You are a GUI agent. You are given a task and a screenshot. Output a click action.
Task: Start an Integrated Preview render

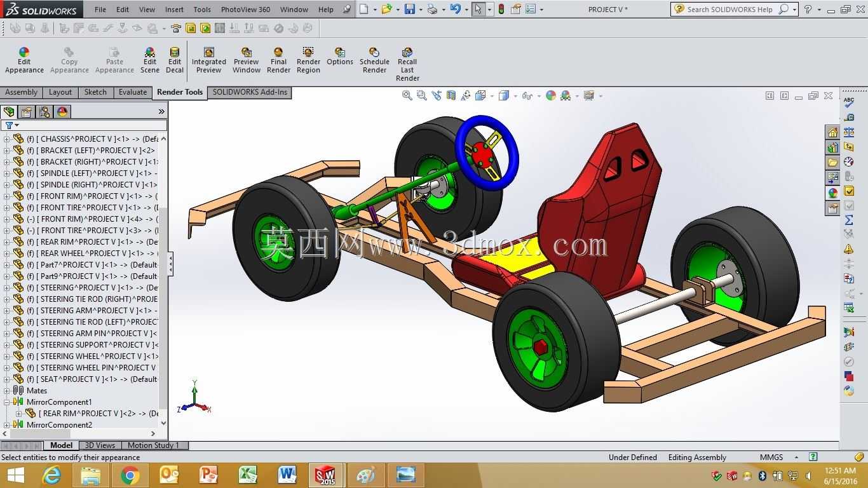point(209,60)
